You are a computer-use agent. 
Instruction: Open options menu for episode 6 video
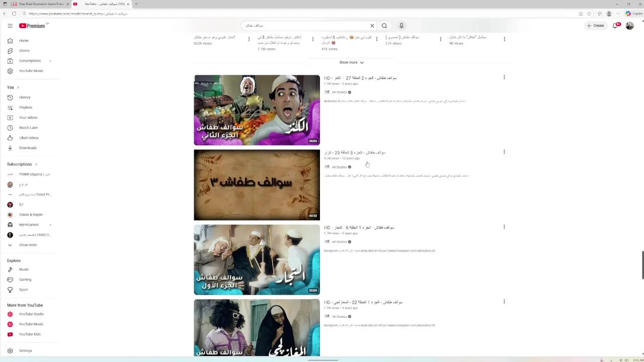(x=504, y=227)
